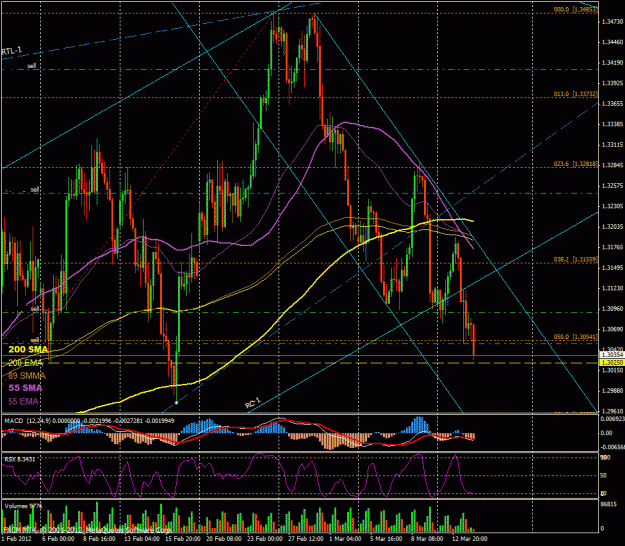Click the RSI 8.3431 indicator label
Image resolution: width=625 pixels, height=546 pixels.
pyautogui.click(x=20, y=460)
